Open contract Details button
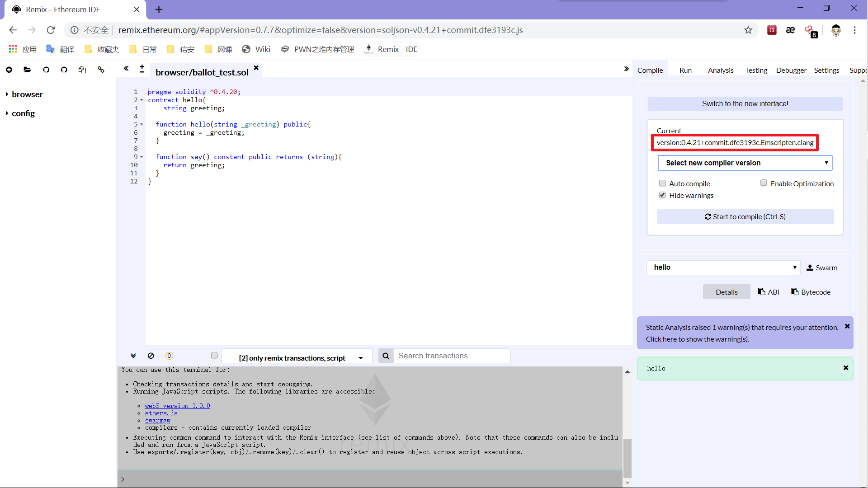The image size is (868, 488). 726,292
